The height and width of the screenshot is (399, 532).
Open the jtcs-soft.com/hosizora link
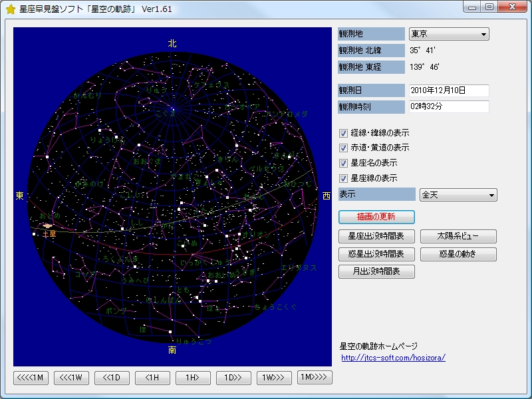[x=393, y=358]
